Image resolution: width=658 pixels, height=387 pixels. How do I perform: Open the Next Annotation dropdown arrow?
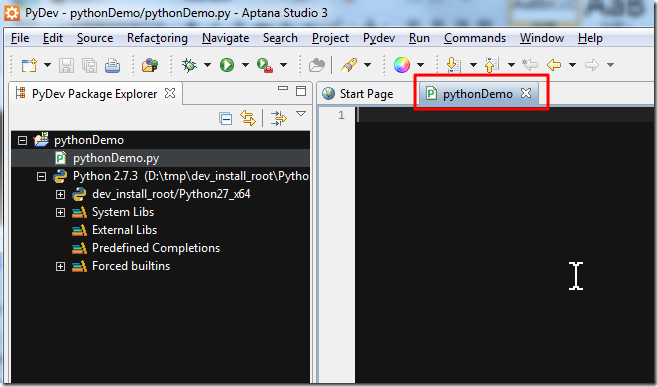pos(473,65)
